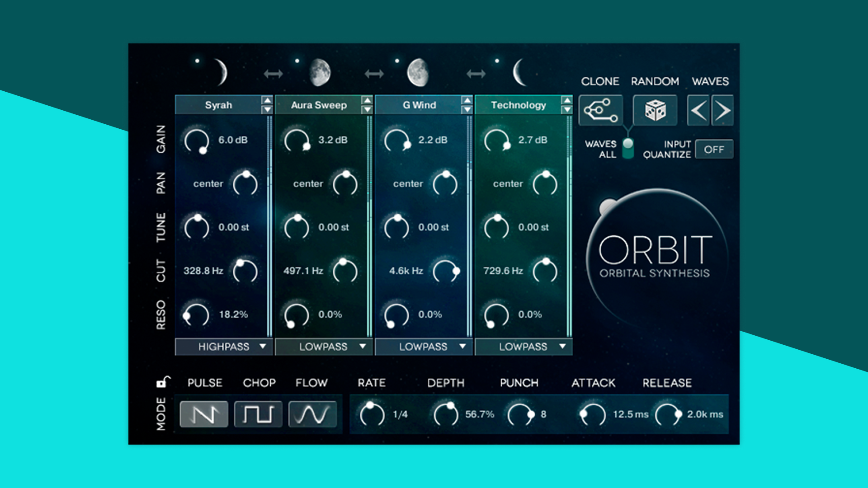Select the Pulse sawtooth mode icon
868x488 pixels.
coord(204,414)
